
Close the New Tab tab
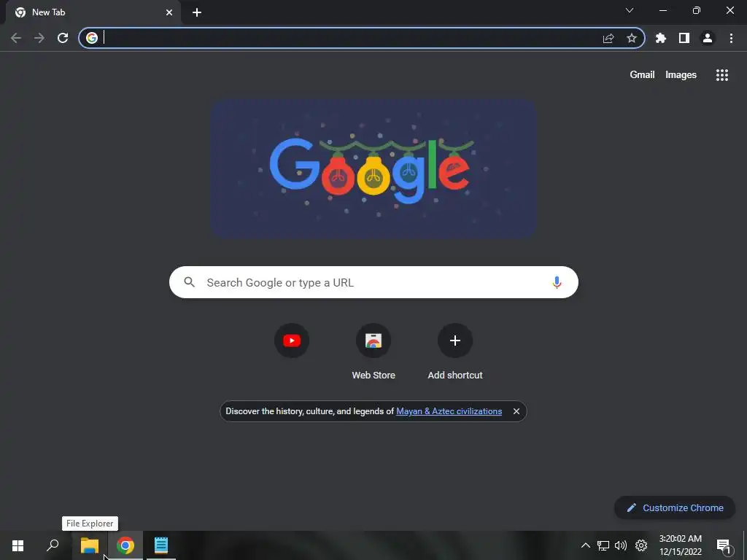tap(169, 12)
